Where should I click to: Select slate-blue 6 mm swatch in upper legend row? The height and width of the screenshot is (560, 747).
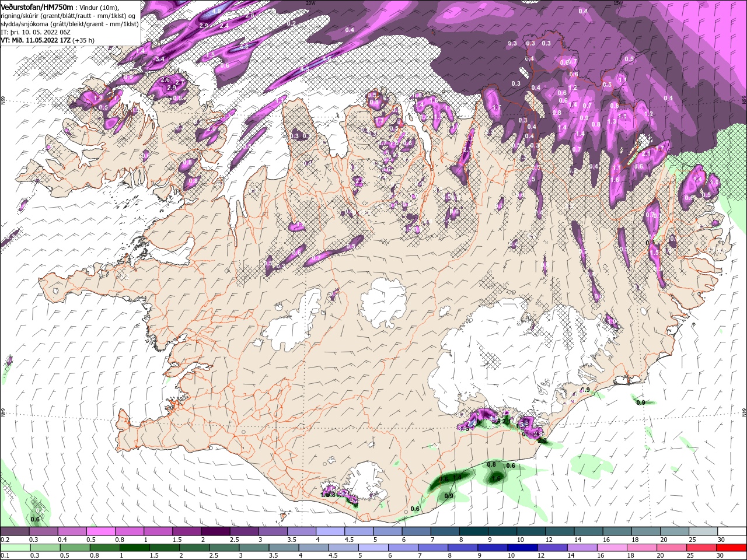[416, 531]
